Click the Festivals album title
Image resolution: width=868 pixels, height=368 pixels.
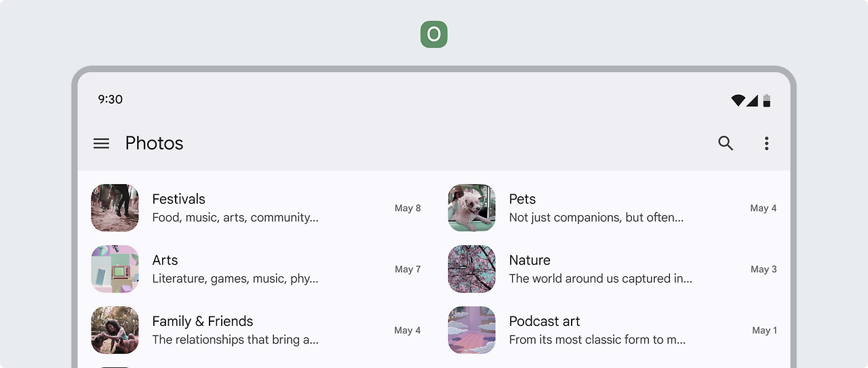(178, 199)
